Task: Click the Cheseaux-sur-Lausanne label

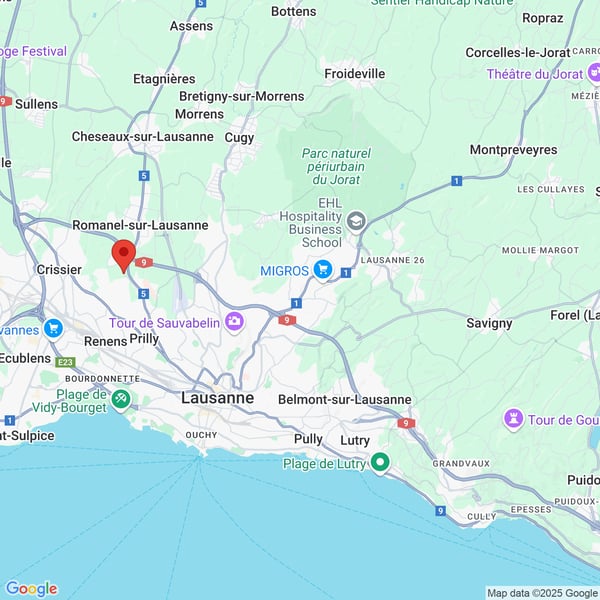Action: (x=142, y=136)
